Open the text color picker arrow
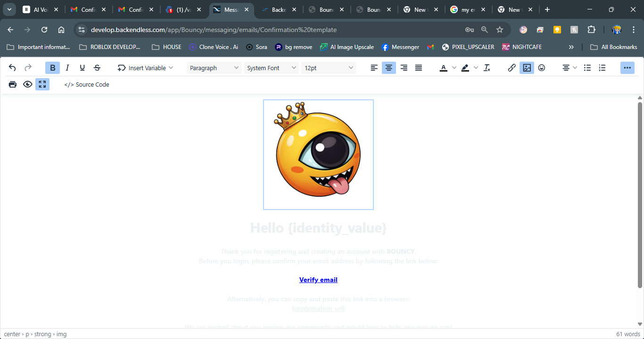 click(x=454, y=68)
